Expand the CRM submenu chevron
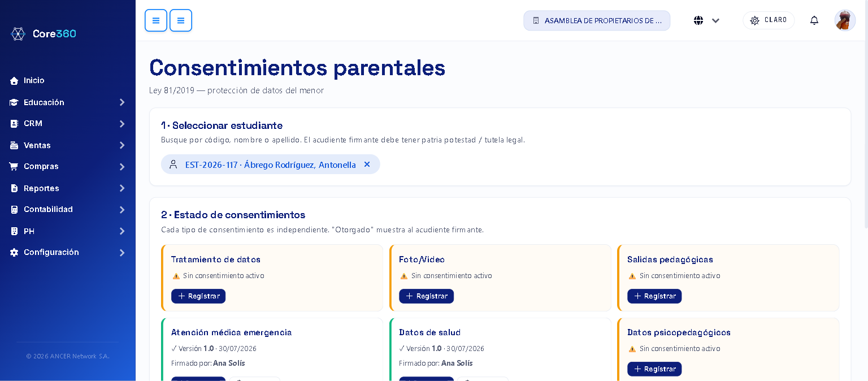This screenshot has height=381, width=868. click(x=122, y=124)
